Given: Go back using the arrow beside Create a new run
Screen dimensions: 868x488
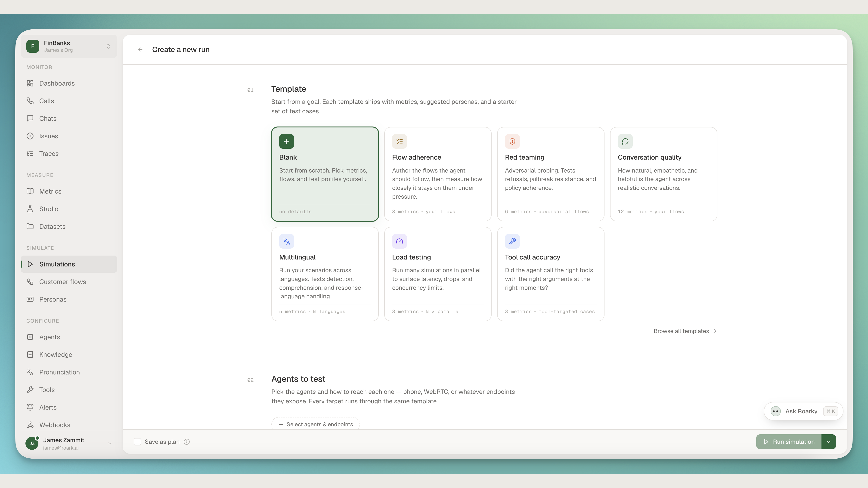Looking at the screenshot, I should click(140, 49).
